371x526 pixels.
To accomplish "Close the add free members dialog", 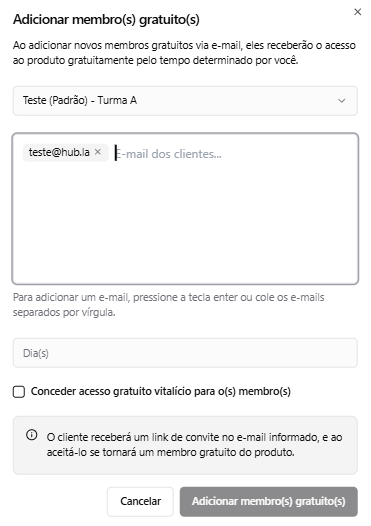I will click(x=358, y=12).
